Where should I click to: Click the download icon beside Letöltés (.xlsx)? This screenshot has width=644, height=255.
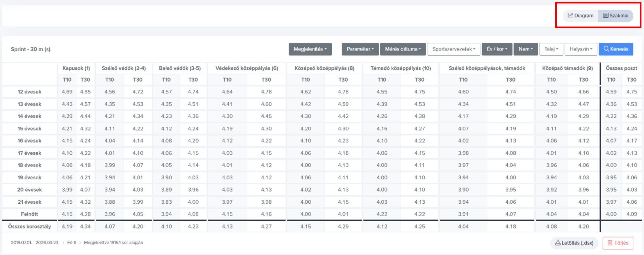pos(558,243)
